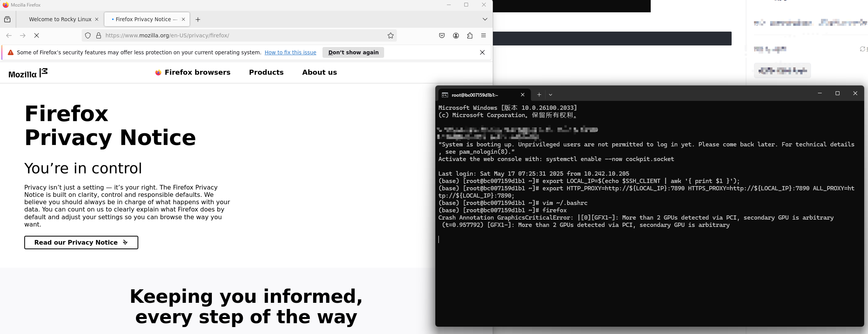Dismiss the security warning notification bar
The width and height of the screenshot is (868, 334).
pyautogui.click(x=482, y=52)
